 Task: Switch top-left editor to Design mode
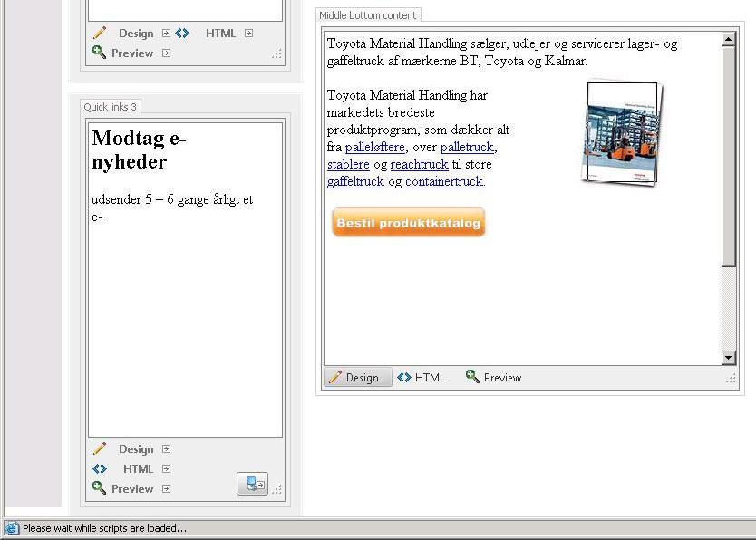point(136,34)
